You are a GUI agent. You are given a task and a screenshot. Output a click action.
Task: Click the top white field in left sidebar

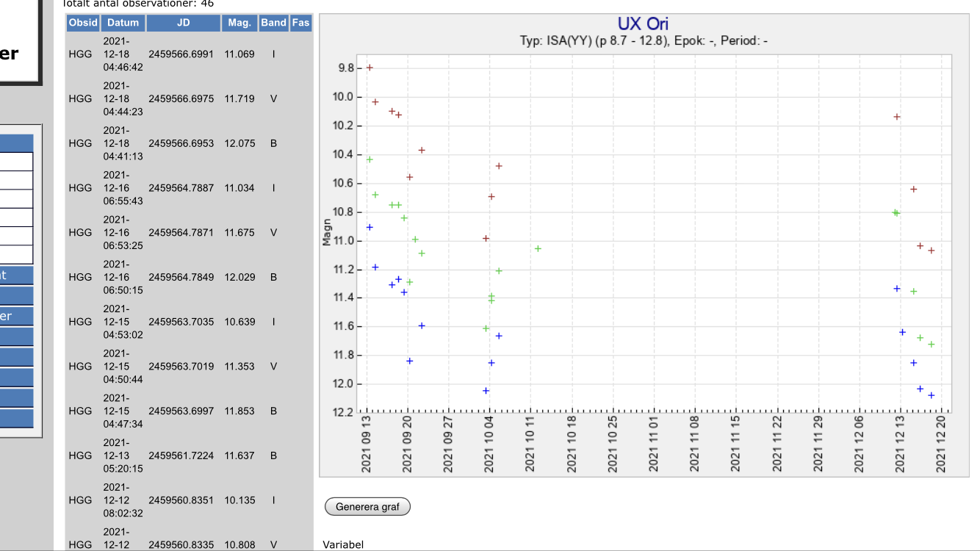pos(16,162)
